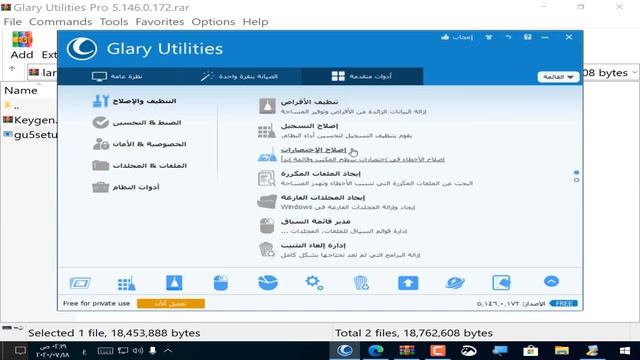
Task: Click the upload arrow icon in bottom dock
Action: [408, 283]
